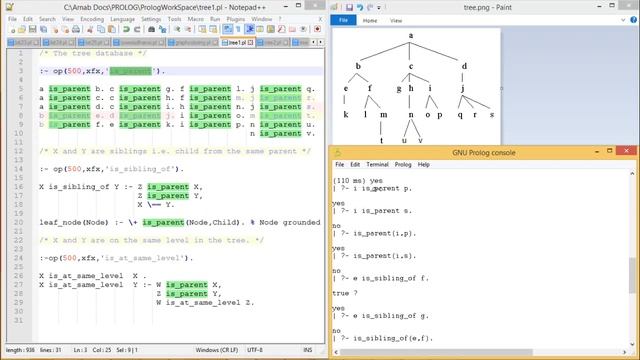Screen dimensions: 640x360
Task: Click 'Windows (CR LF)' in Notepad++ status bar
Action: pyautogui.click(x=216, y=350)
